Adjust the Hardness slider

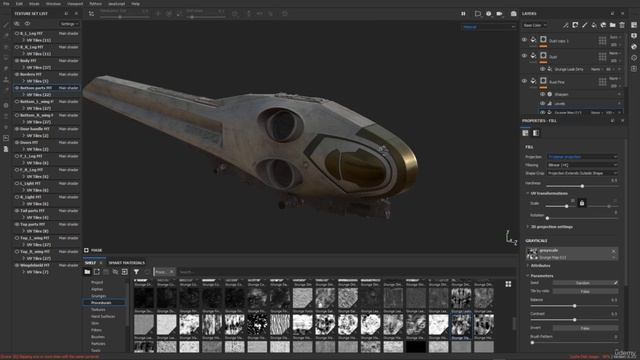point(582,186)
